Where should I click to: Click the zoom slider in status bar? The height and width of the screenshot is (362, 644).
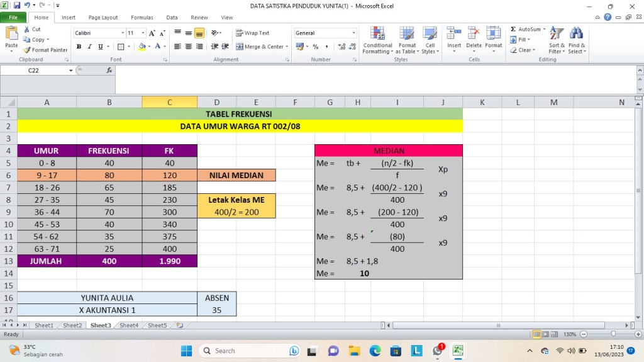614,334
